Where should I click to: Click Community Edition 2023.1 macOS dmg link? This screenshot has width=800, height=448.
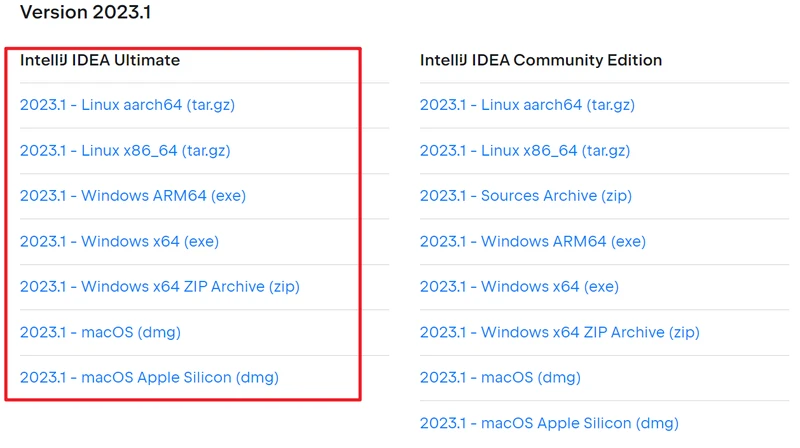pyautogui.click(x=500, y=378)
